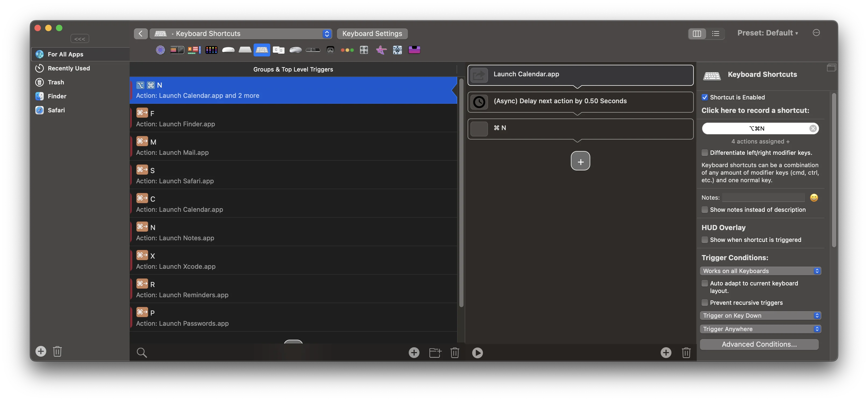Open Recently Used in sidebar
Image resolution: width=868 pixels, height=401 pixels.
pyautogui.click(x=80, y=68)
